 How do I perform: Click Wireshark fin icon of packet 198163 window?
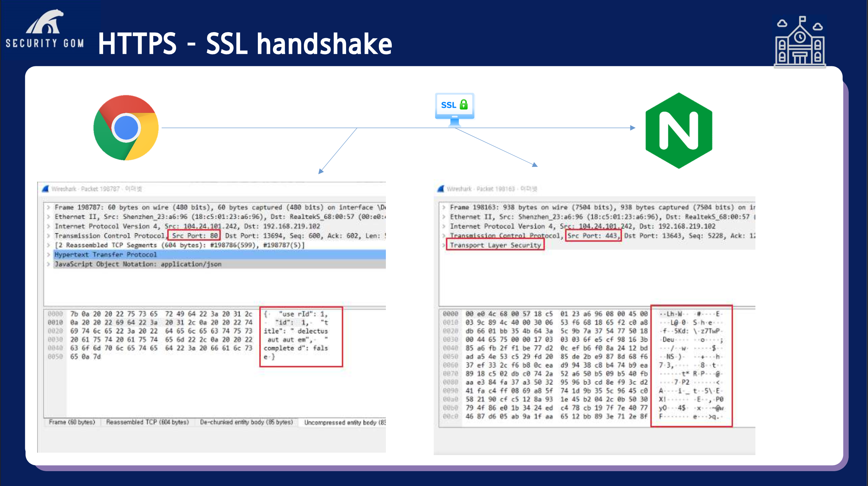tap(441, 189)
